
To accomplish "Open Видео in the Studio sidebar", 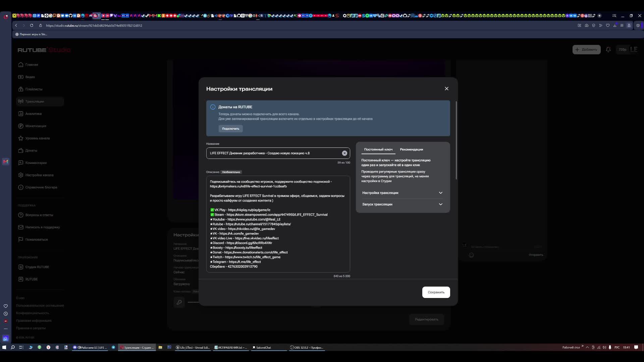I will pyautogui.click(x=40, y=77).
